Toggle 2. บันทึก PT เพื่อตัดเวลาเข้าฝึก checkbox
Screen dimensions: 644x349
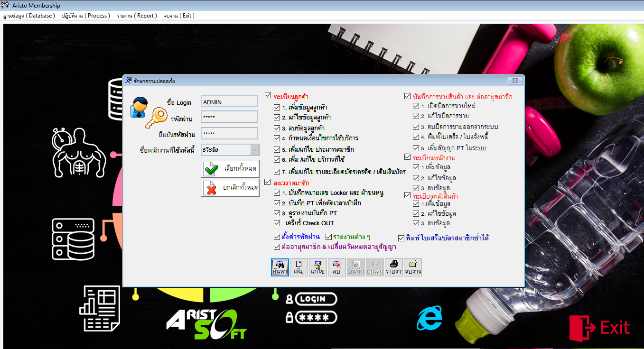pos(277,203)
